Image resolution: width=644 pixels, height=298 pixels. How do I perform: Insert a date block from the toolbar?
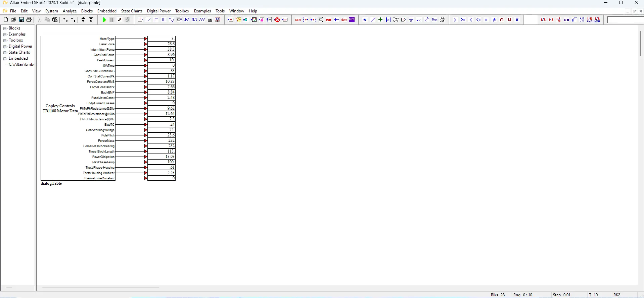[344, 20]
